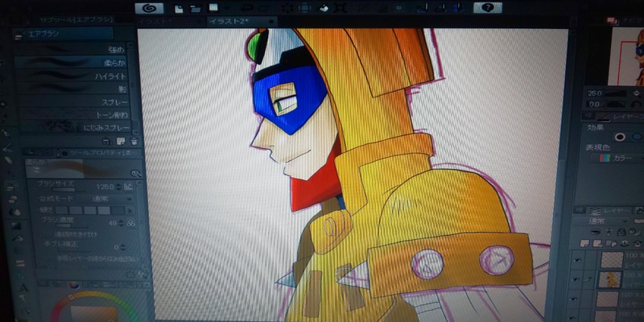Hide the top layer eye icon
Screen dimensions: 644x322
click(x=578, y=260)
